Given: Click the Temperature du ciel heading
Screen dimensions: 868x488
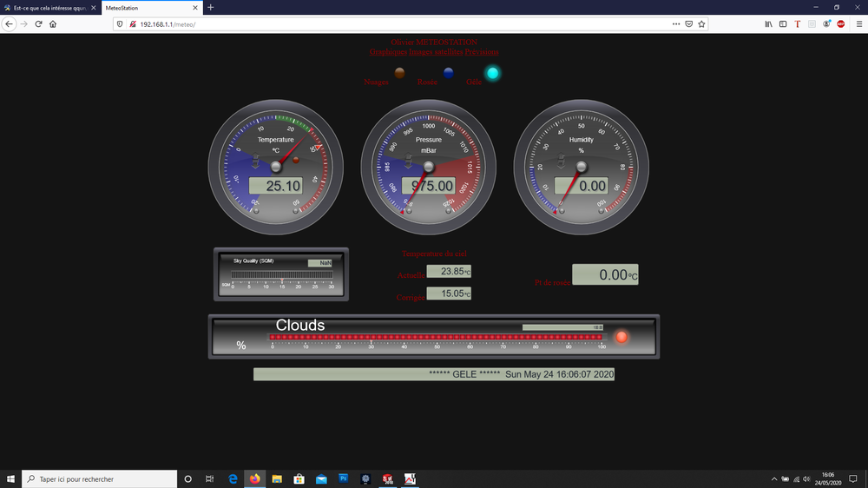Looking at the screenshot, I should point(434,254).
